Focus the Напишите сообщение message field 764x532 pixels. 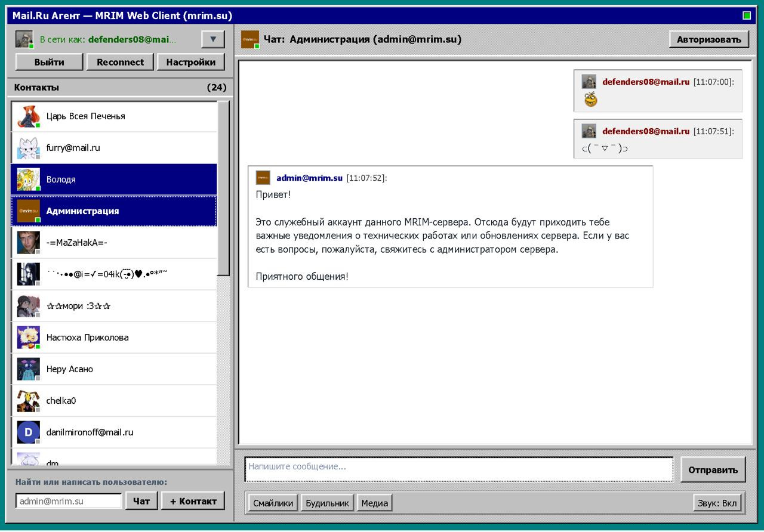(x=459, y=469)
